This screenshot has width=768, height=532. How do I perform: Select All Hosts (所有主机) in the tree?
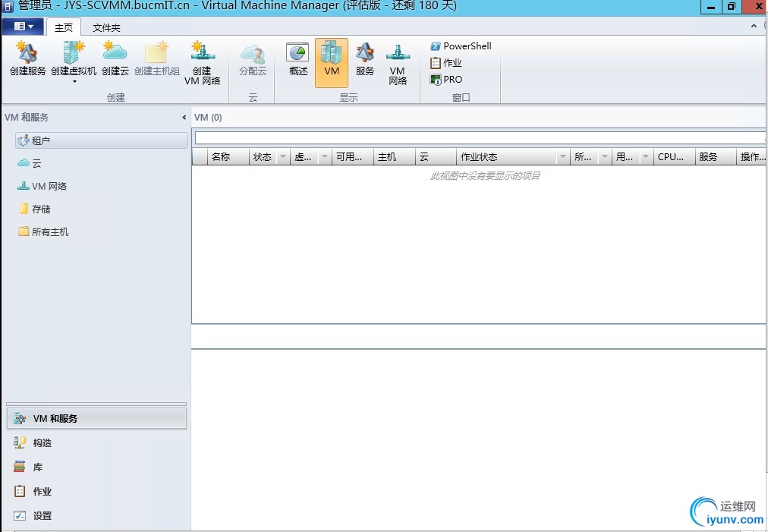pos(43,231)
